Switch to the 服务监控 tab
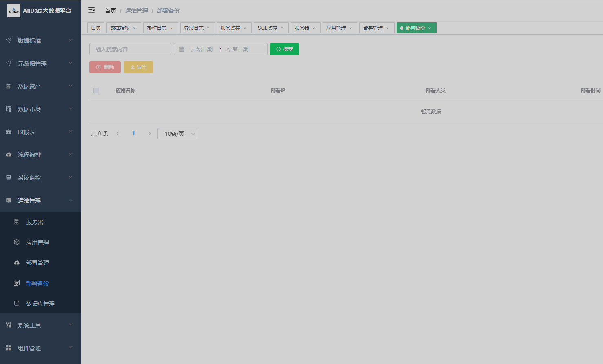The width and height of the screenshot is (603, 364). (231, 28)
